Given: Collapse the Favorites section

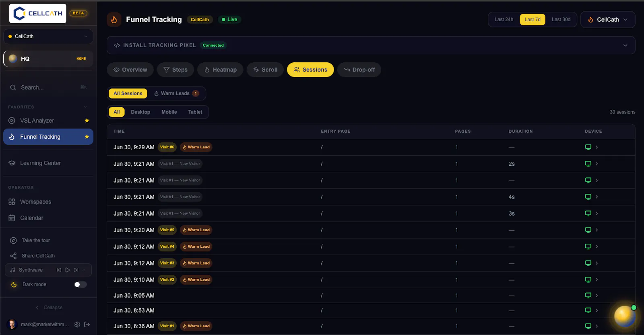Looking at the screenshot, I should 85,107.
